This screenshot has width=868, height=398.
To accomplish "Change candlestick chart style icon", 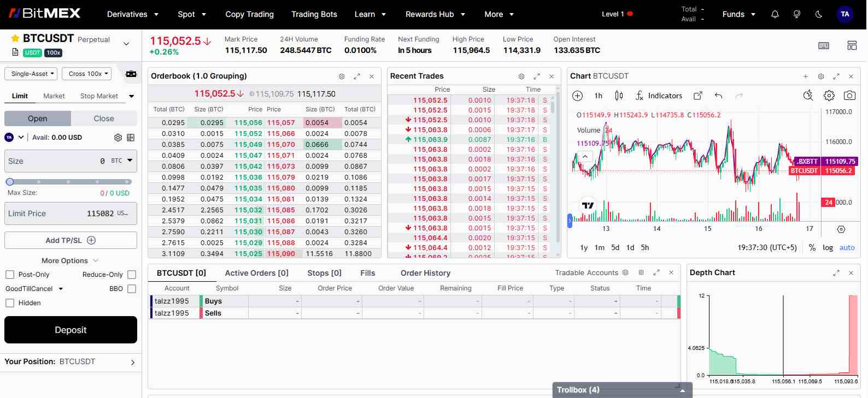I will click(x=619, y=96).
